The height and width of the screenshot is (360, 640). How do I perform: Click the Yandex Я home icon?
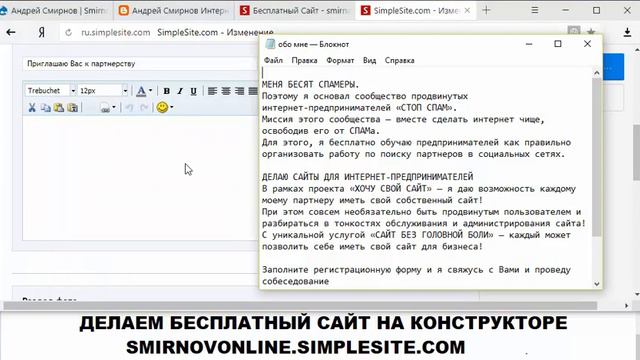42,32
